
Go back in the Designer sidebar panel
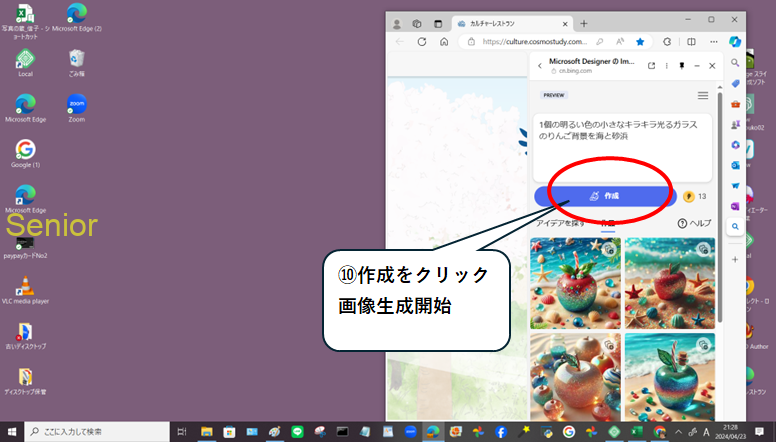click(540, 65)
